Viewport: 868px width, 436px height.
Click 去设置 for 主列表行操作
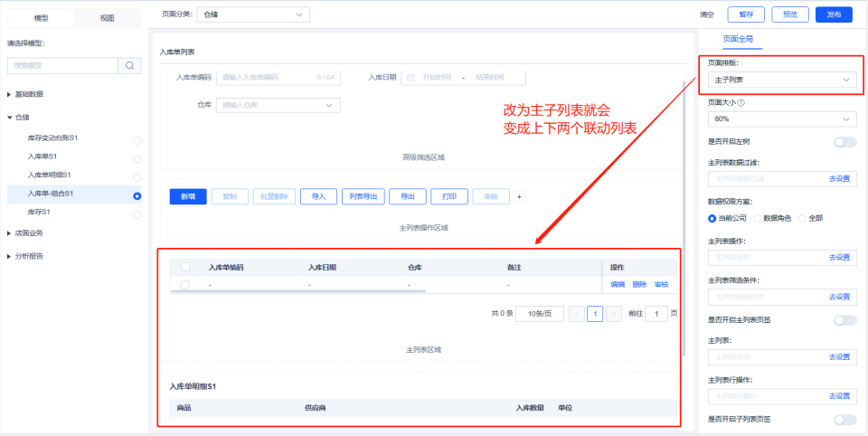tap(839, 396)
